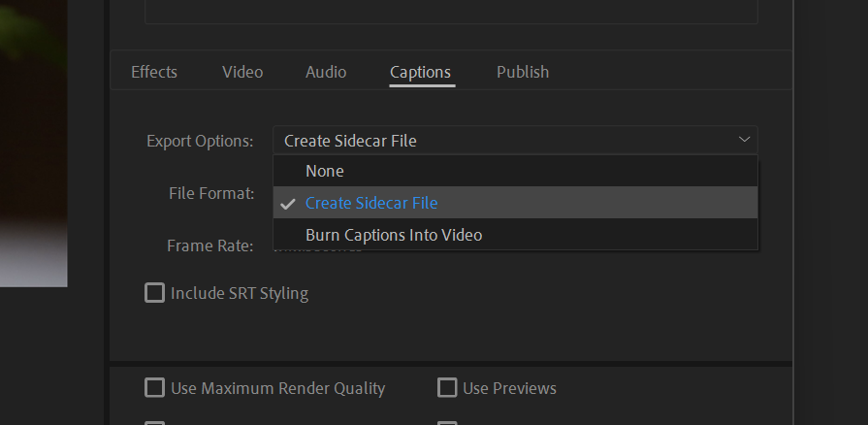Viewport: 868px width, 425px height.
Task: Open the Export Options combo box
Action: pos(514,141)
